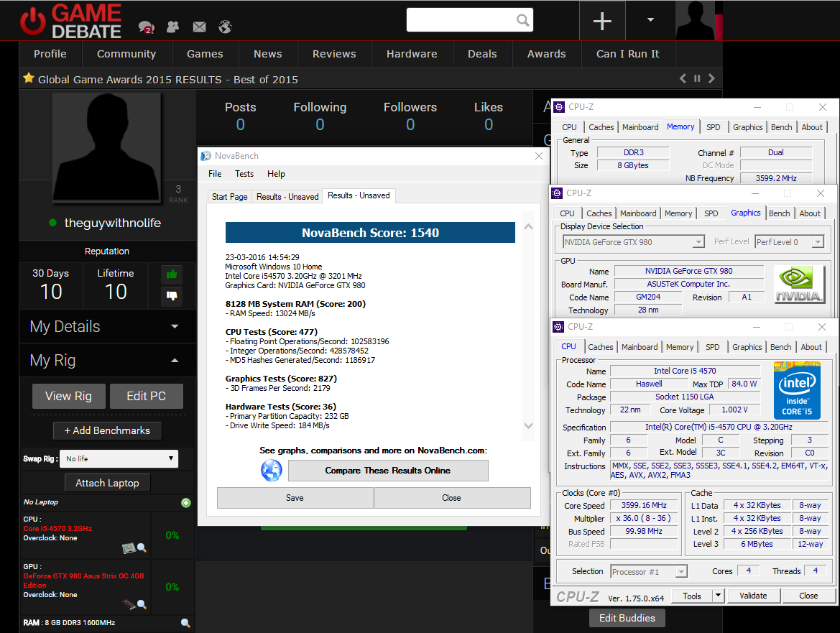Pause the news ticker
This screenshot has height=633, width=840.
[697, 79]
